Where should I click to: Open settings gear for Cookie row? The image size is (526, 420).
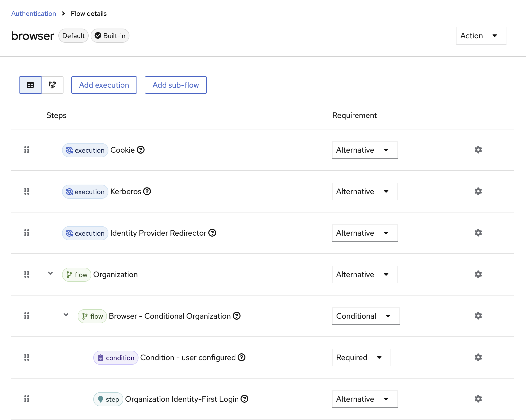coord(478,150)
